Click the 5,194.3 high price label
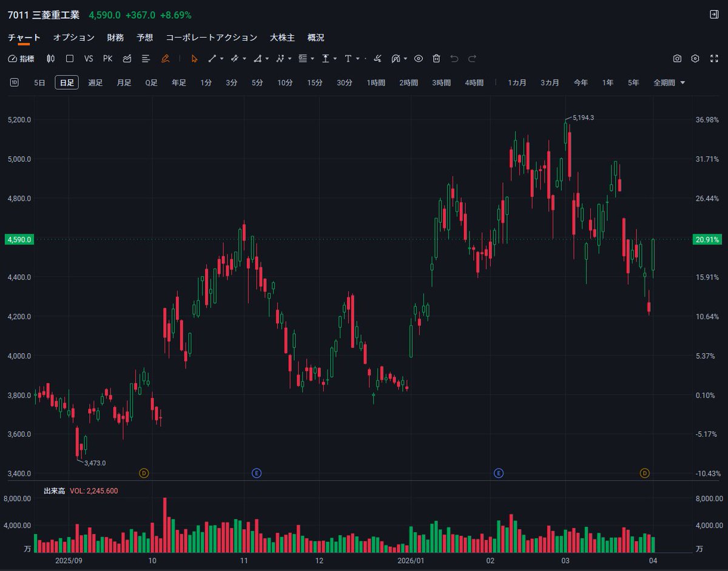 (583, 118)
